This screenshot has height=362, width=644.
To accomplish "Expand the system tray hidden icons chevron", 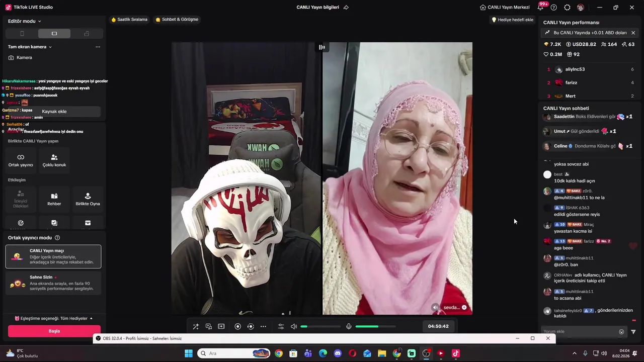I will coord(575,353).
